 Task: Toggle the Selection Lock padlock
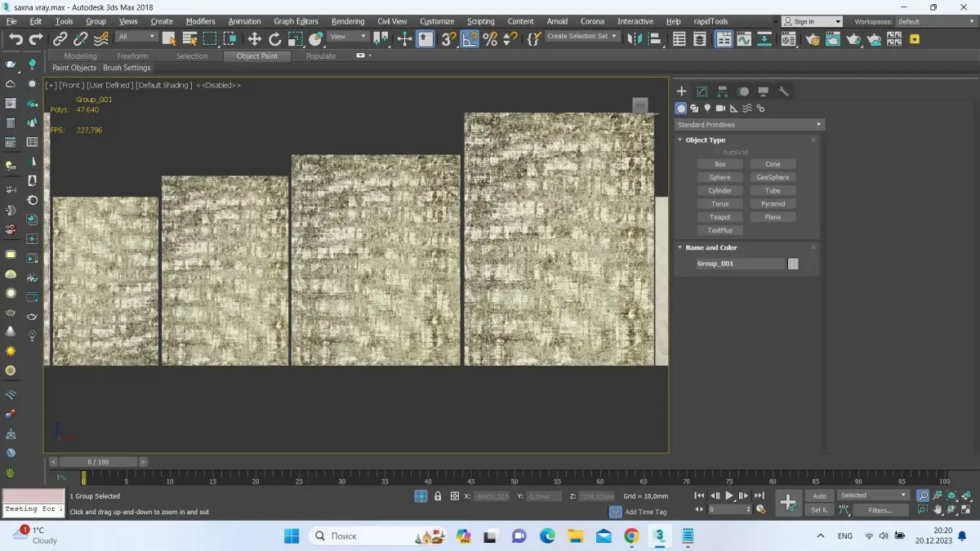pyautogui.click(x=438, y=495)
